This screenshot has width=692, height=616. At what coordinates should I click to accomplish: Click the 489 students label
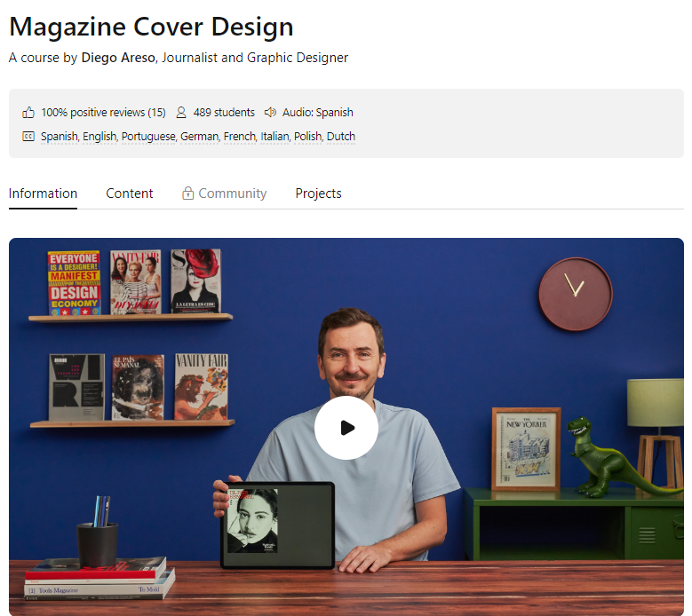point(224,113)
